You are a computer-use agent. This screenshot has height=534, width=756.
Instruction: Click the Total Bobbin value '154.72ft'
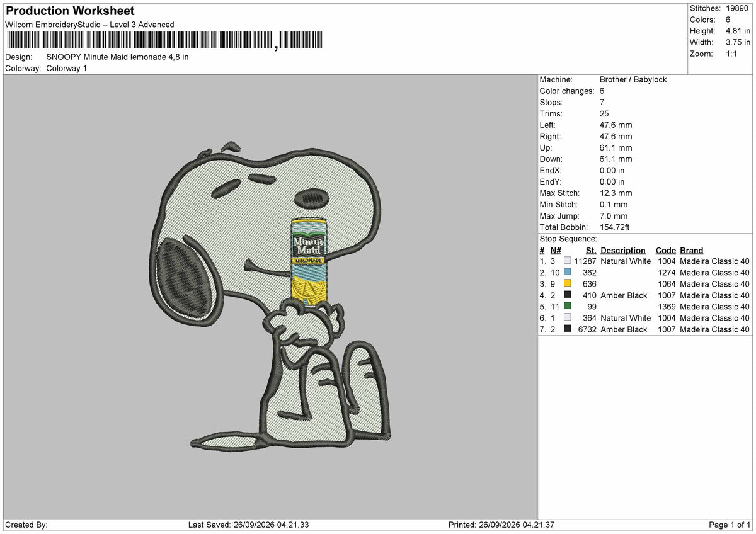tap(615, 227)
